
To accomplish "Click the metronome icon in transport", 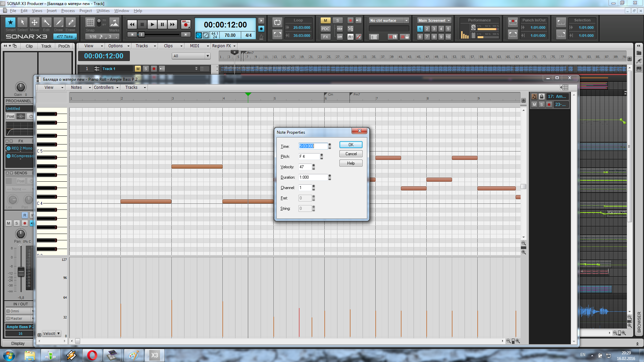I will click(261, 37).
